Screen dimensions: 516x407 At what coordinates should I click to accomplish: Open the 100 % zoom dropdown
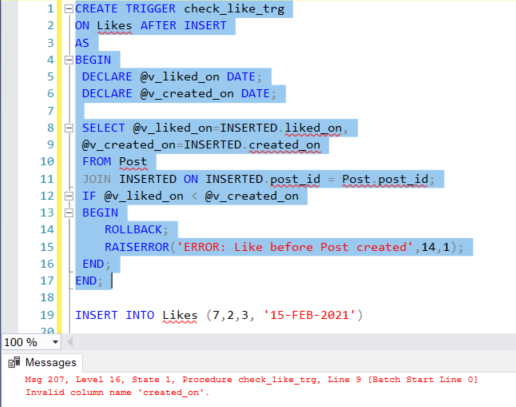(x=55, y=342)
